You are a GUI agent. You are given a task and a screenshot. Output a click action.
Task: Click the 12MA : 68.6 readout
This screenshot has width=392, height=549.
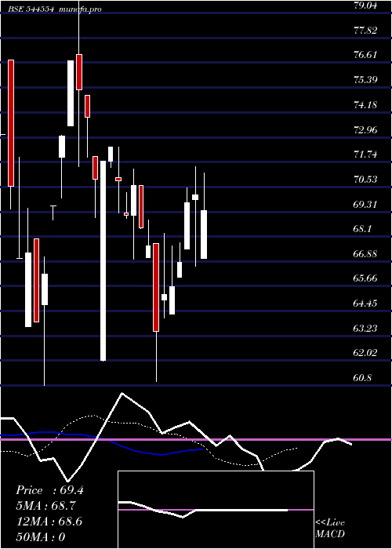pos(49,522)
